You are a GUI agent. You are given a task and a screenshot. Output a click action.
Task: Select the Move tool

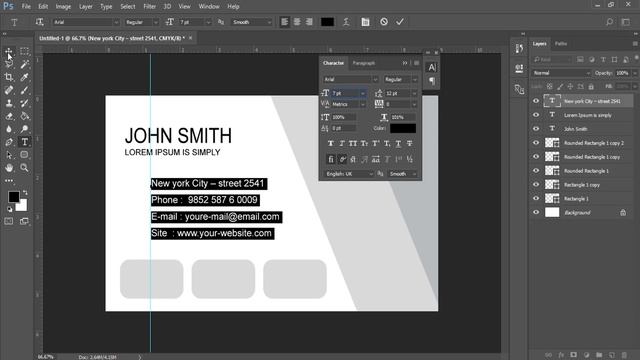(x=9, y=52)
